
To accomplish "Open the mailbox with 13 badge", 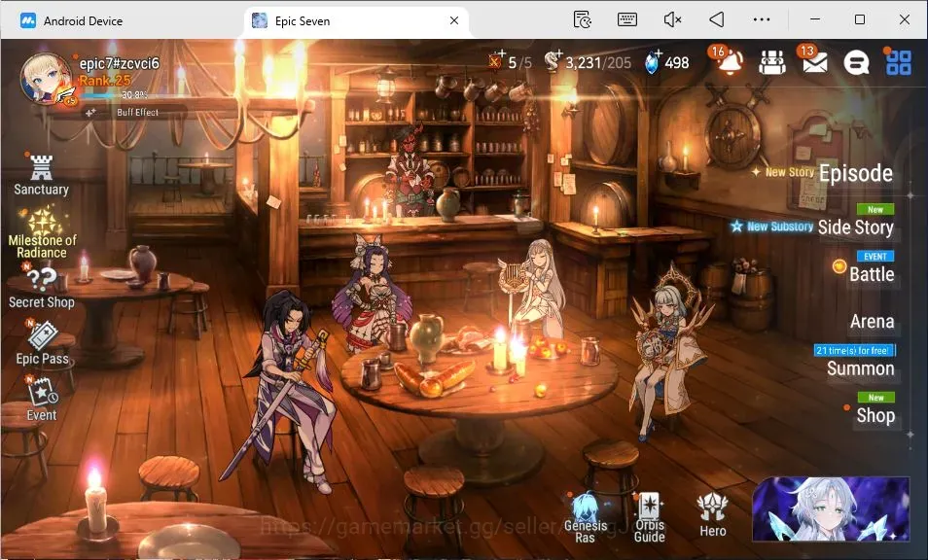I will coord(814,61).
